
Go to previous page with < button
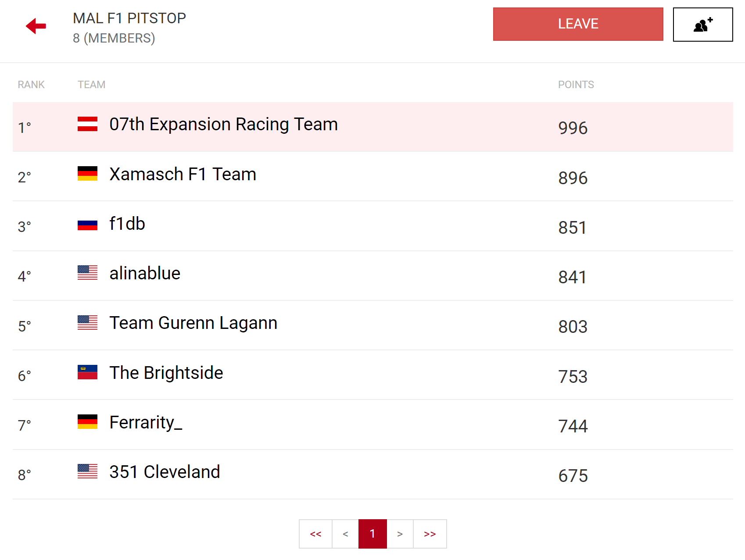tap(345, 534)
